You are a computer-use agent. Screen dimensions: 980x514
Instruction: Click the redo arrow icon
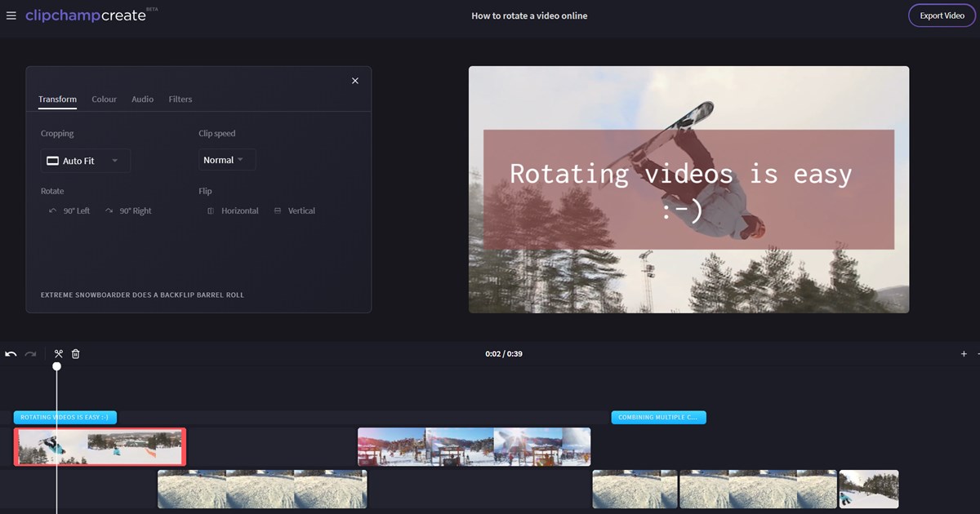30,354
